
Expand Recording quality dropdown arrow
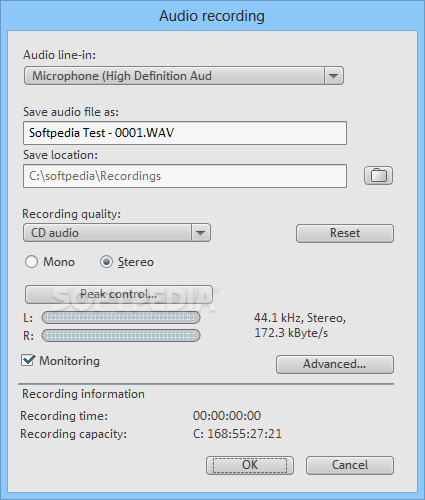[x=201, y=233]
